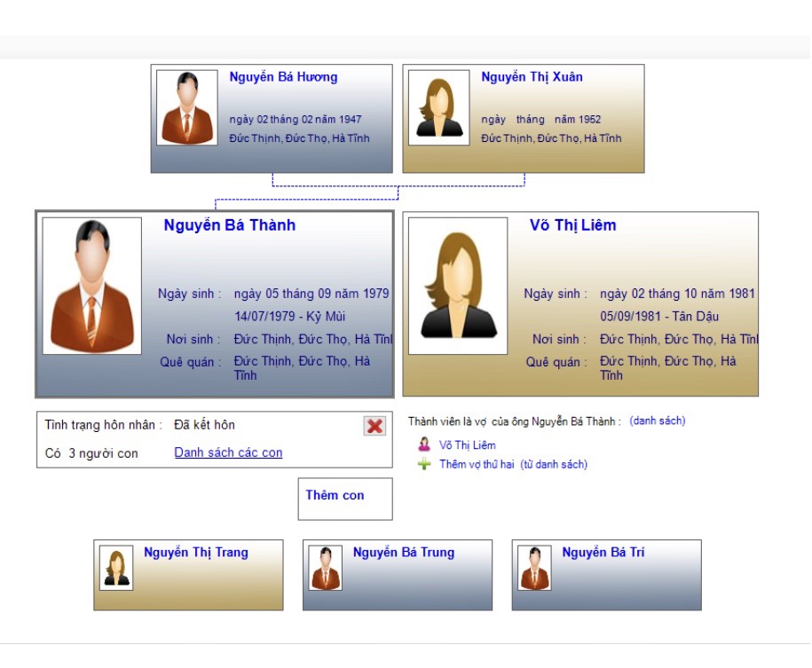Select Nguyễn Bá Hương's avatar photo
Image resolution: width=812 pixels, height=668 pixels.
click(187, 107)
